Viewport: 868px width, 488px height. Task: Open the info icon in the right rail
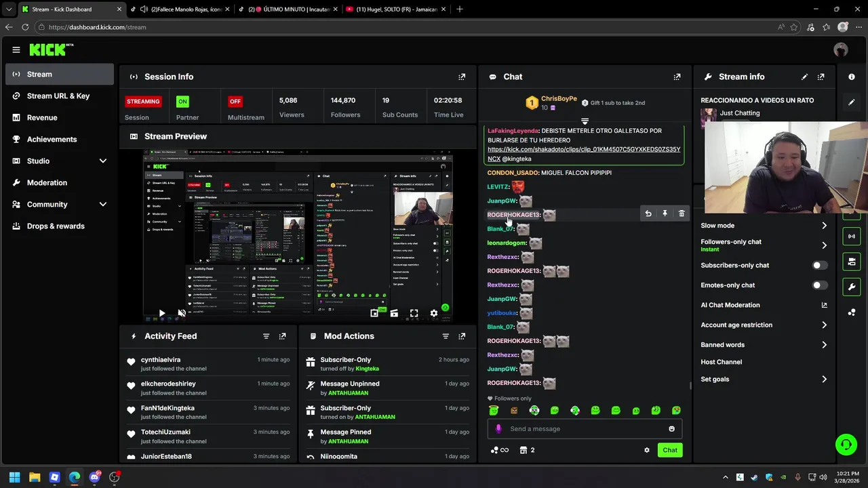coord(852,77)
